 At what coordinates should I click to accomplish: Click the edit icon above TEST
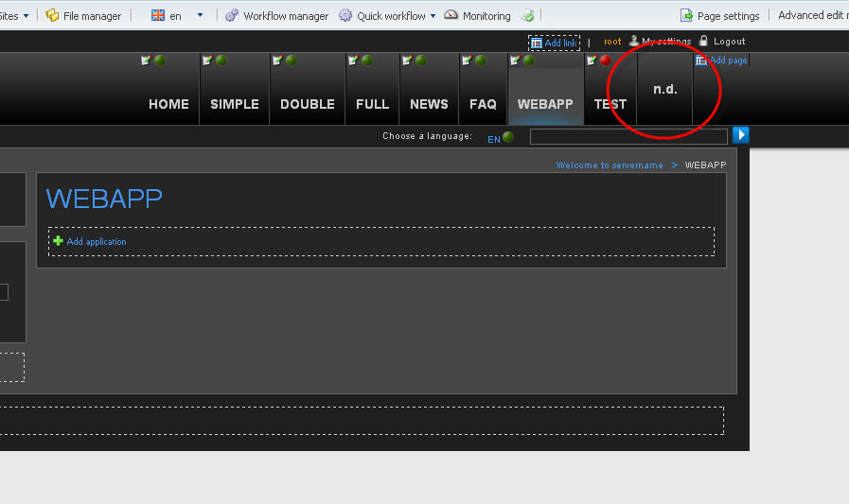(x=592, y=60)
